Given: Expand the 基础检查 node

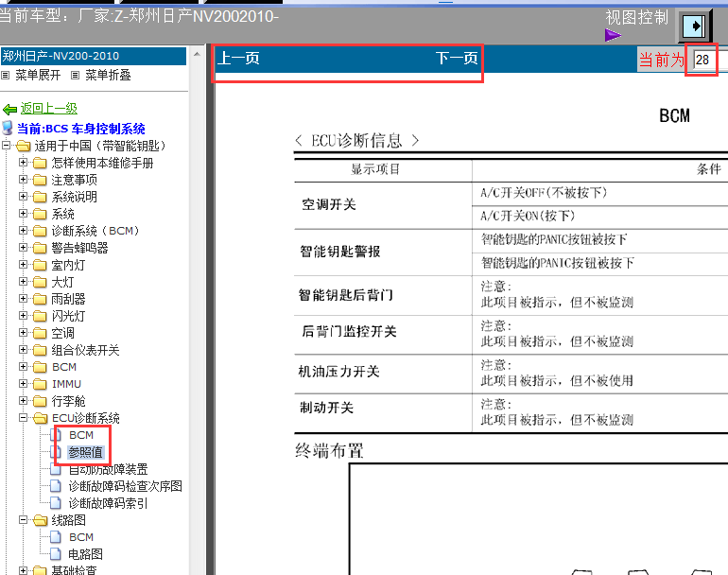Looking at the screenshot, I should point(23,570).
